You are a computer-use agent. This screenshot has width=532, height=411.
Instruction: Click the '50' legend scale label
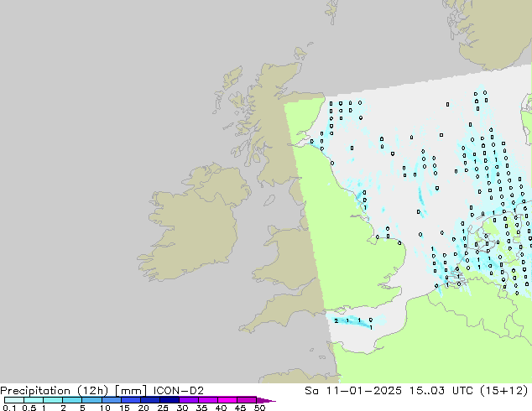point(259,408)
